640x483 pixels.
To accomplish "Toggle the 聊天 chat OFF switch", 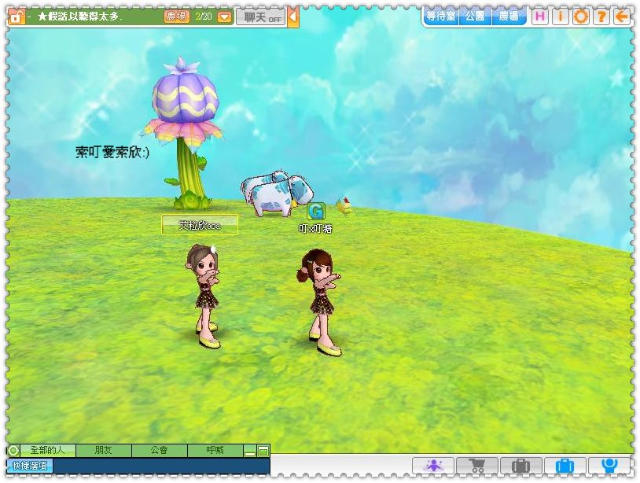I will [261, 17].
